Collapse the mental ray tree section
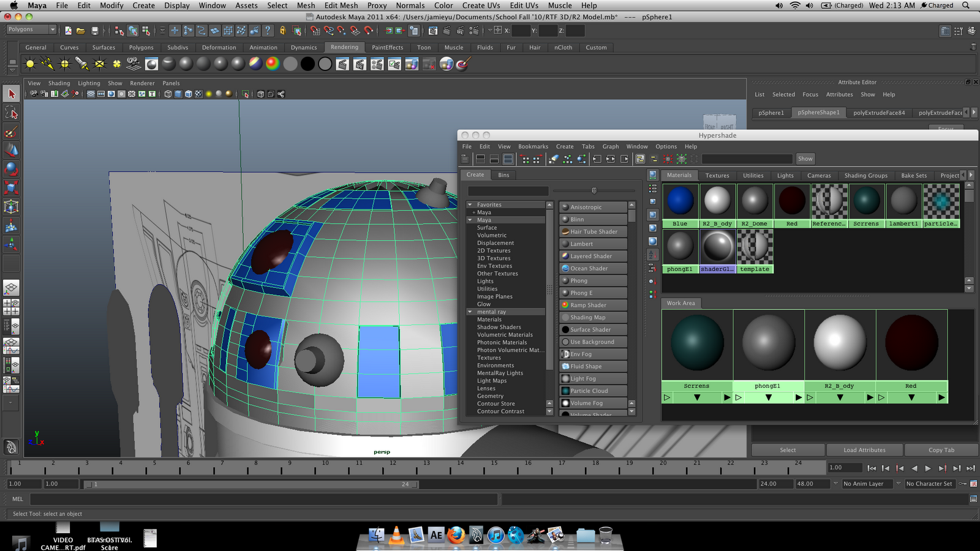 click(x=470, y=312)
